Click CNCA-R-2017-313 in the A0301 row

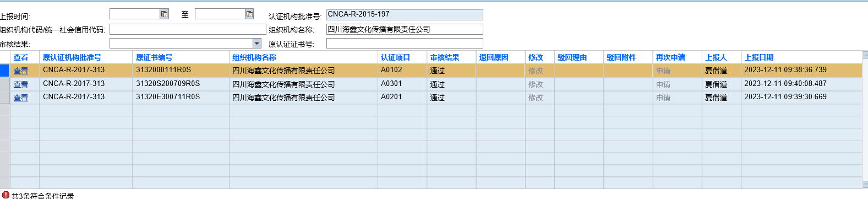[x=74, y=84]
